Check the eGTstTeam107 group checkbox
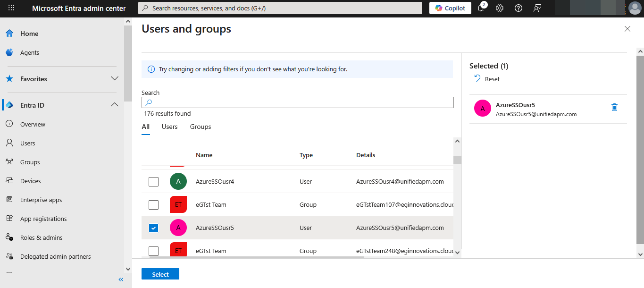The image size is (644, 288). 153,205
